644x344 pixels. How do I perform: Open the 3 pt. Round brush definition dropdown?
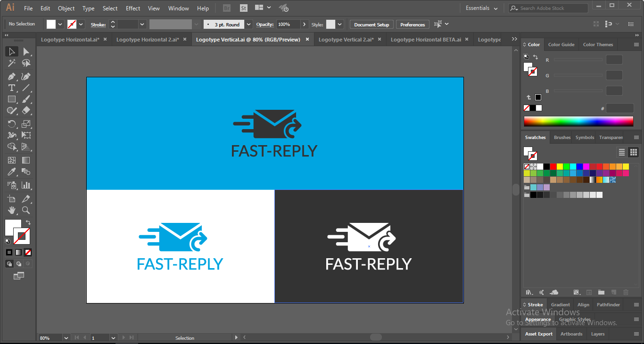click(249, 25)
